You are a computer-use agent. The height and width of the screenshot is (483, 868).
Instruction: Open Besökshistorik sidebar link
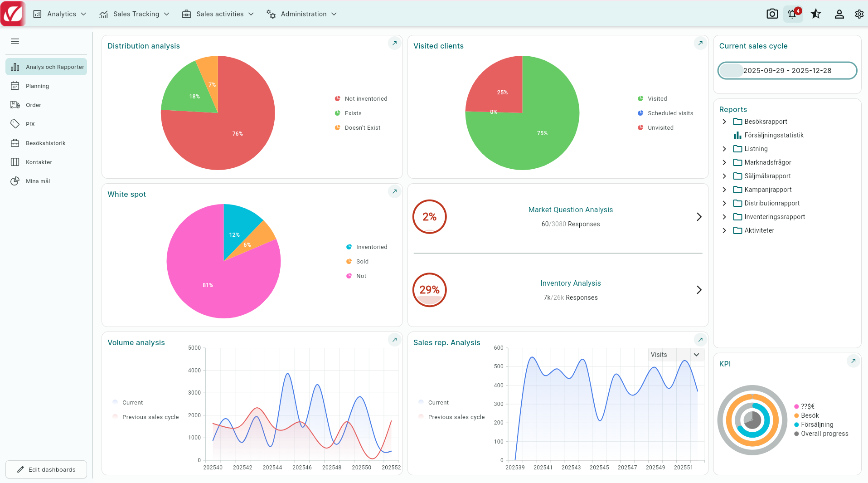(x=46, y=143)
